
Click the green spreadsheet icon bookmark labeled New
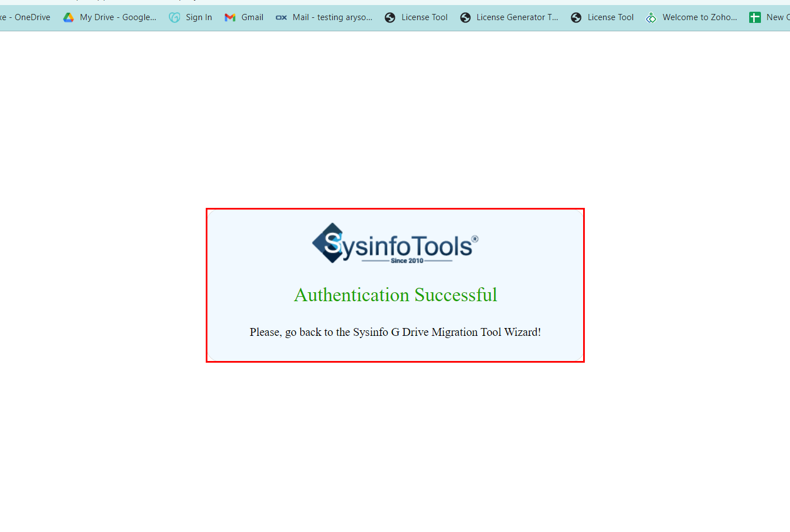(x=755, y=17)
